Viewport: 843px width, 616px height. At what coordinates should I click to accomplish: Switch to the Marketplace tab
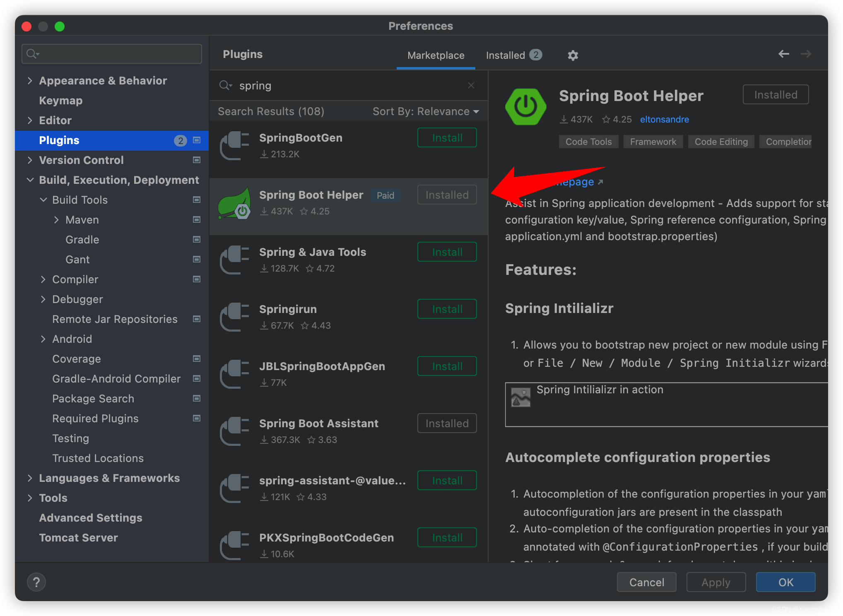[436, 55]
